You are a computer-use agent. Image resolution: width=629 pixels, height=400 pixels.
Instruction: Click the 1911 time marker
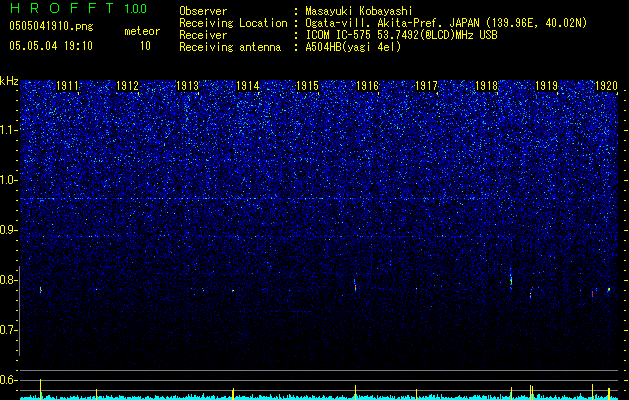pos(67,86)
